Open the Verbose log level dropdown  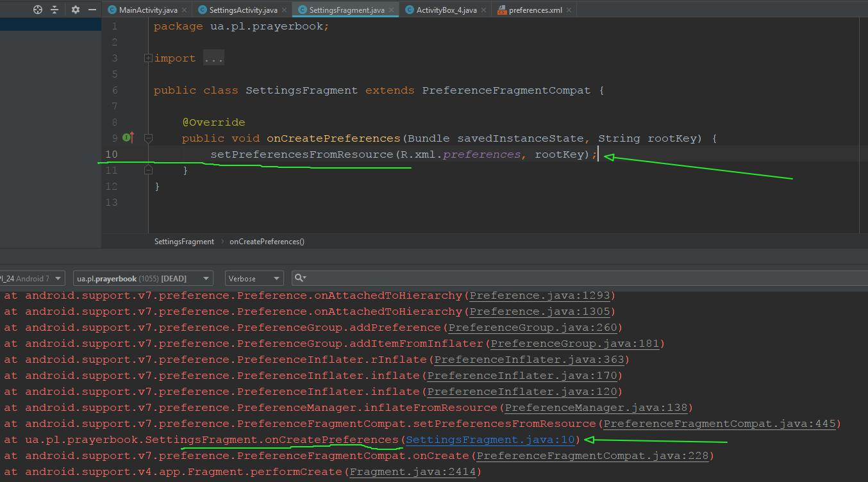pyautogui.click(x=255, y=279)
